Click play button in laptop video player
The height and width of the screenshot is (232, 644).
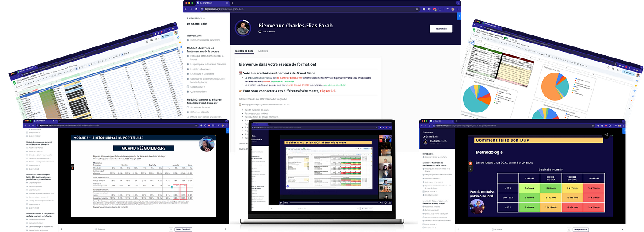tap(281, 202)
